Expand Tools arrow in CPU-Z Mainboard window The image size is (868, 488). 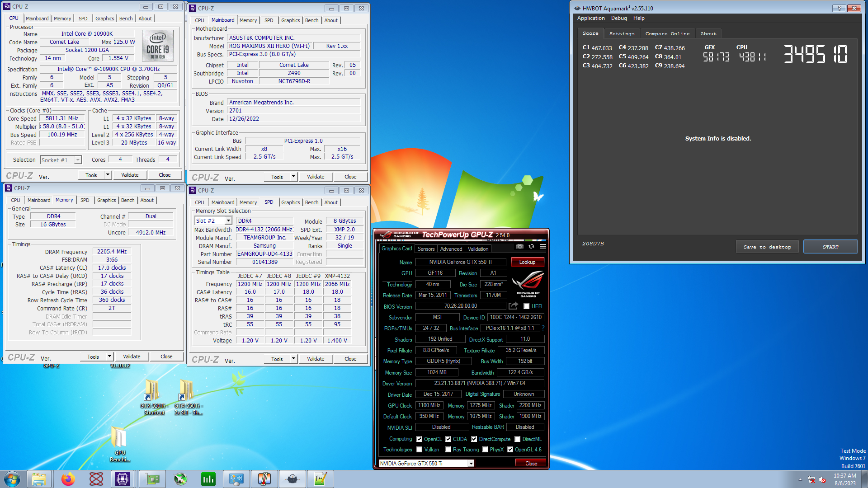pos(293,177)
